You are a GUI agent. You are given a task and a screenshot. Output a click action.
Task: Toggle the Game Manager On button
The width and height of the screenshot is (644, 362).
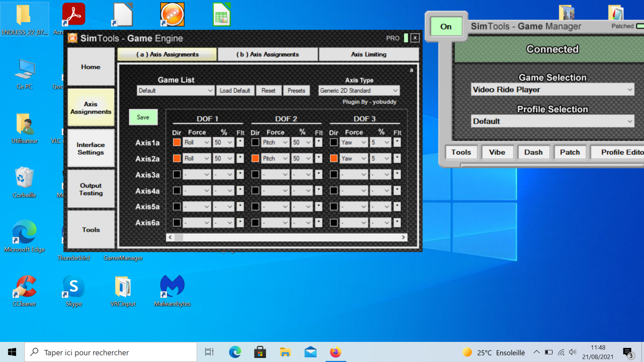446,27
